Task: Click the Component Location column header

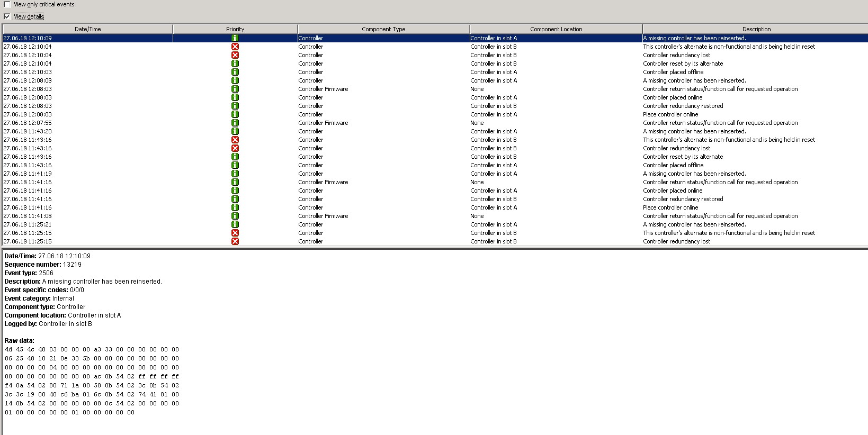Action: click(556, 29)
